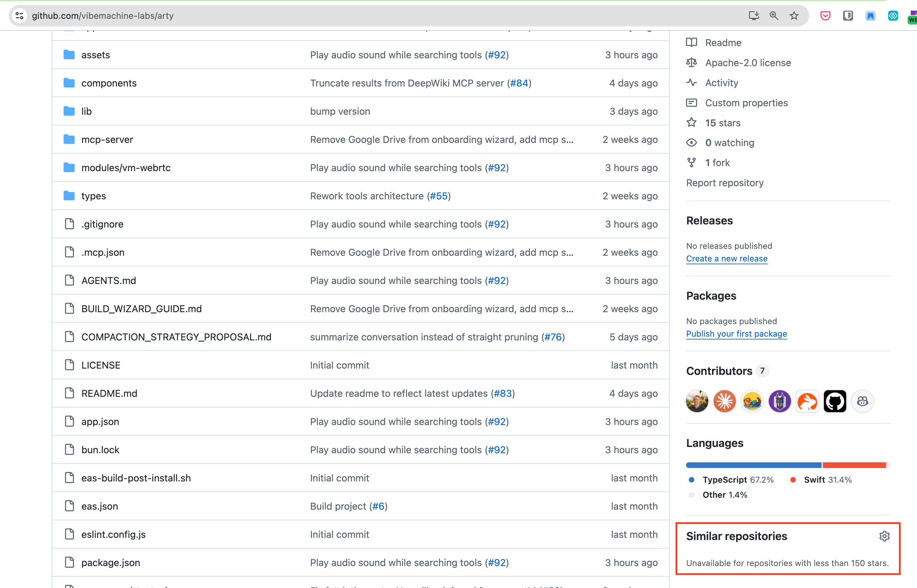Click the TypeScript language bar segment
The width and height of the screenshot is (917, 588).
tap(753, 465)
